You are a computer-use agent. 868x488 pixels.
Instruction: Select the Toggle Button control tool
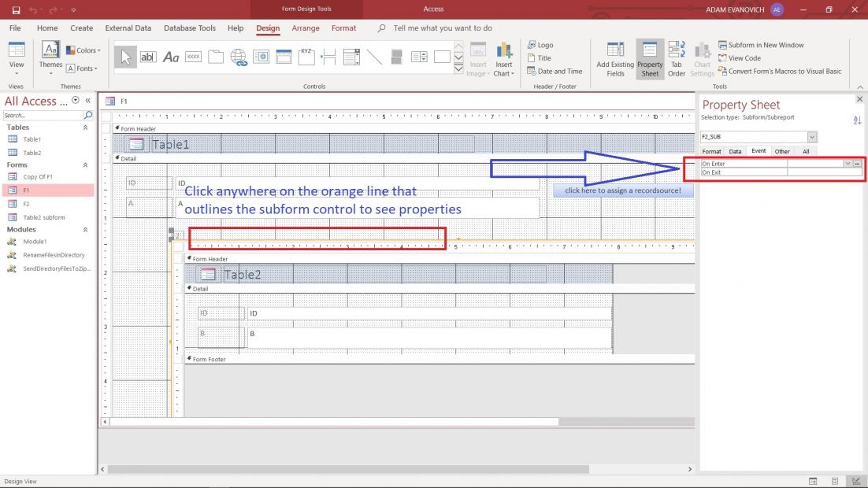pos(396,57)
